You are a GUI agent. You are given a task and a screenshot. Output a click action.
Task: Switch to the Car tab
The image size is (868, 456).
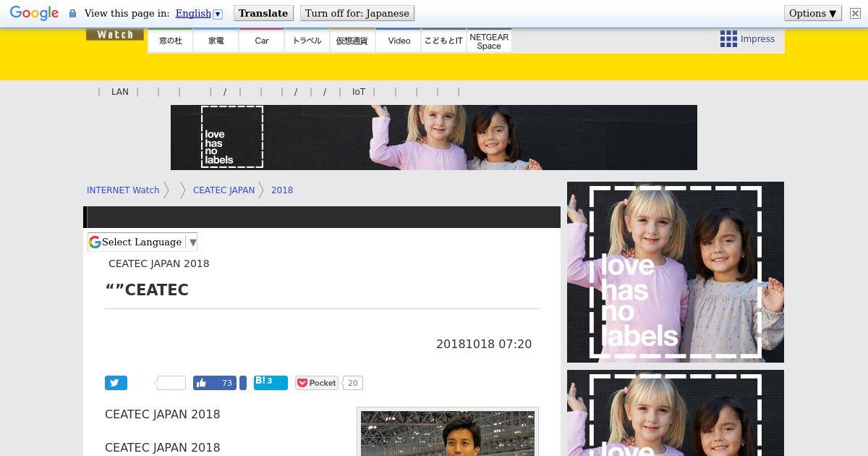(262, 41)
